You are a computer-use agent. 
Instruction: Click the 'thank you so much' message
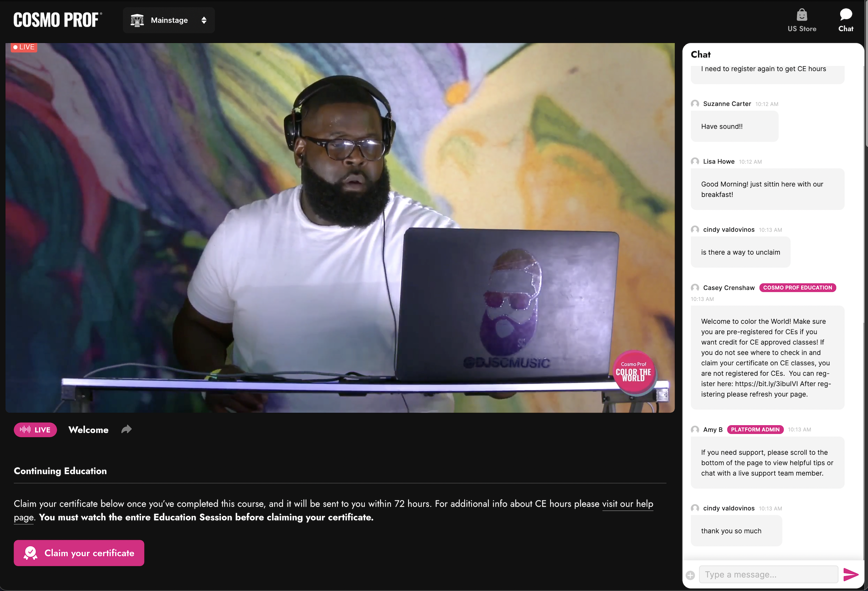coord(736,531)
